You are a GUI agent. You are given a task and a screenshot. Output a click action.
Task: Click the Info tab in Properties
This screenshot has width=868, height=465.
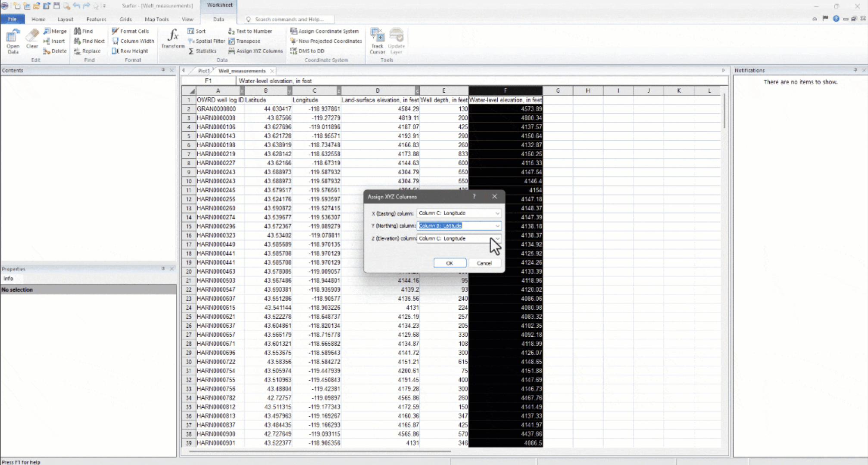click(x=8, y=279)
